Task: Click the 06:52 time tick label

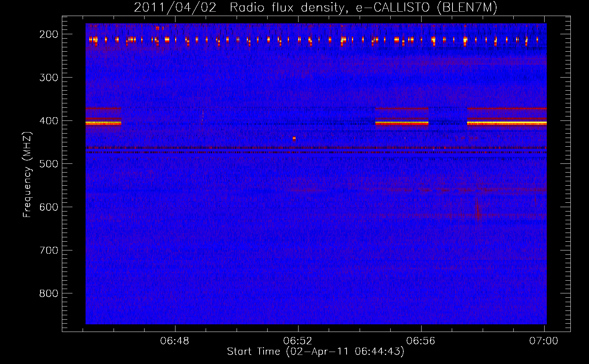Action: 298,341
